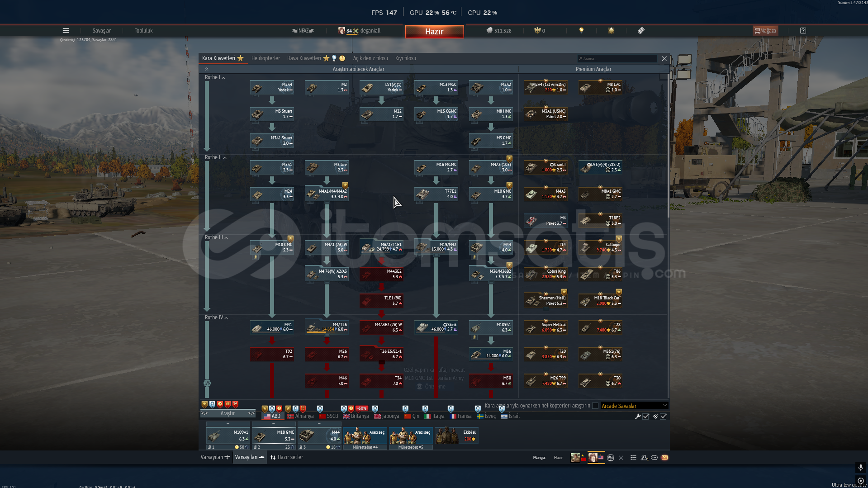Image resolution: width=868 pixels, height=488 pixels.
Task: Switch to the Hava Kuvvetleri tab
Action: point(316,58)
